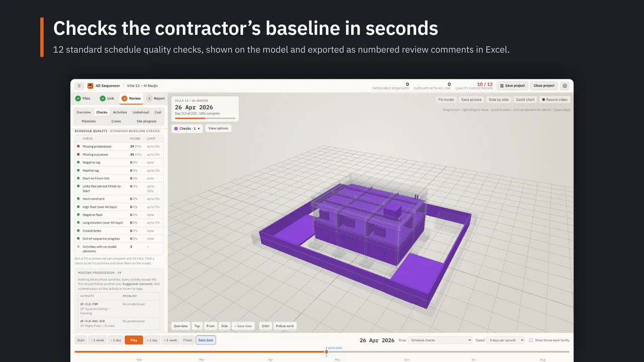Viewport: 644px width, 362px height.
Task: Select the Missing successor check row
Action: pyautogui.click(x=119, y=154)
